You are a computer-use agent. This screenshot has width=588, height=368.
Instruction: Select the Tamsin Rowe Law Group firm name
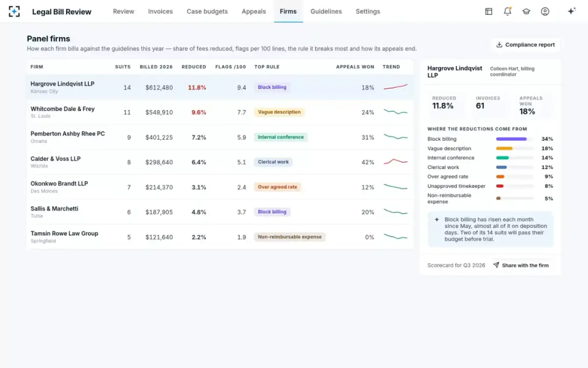64,234
